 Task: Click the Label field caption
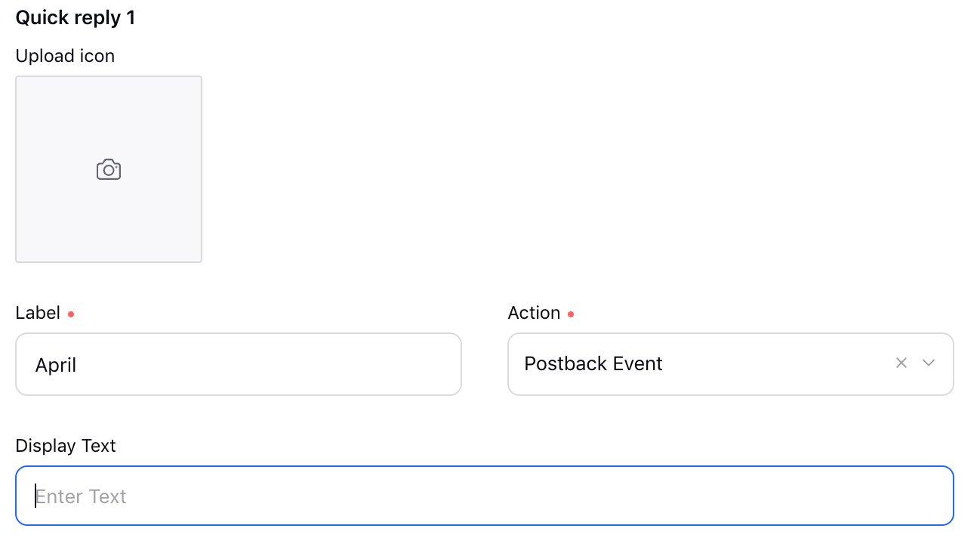pyautogui.click(x=38, y=313)
